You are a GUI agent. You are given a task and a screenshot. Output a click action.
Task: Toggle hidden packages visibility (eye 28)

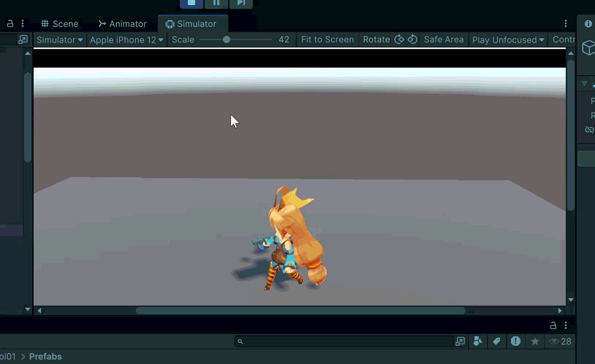pos(560,341)
